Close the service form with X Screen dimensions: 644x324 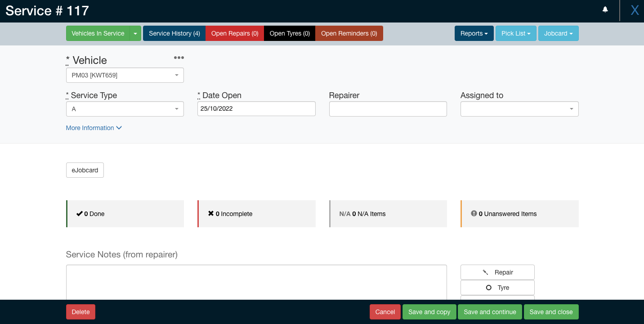pos(634,10)
